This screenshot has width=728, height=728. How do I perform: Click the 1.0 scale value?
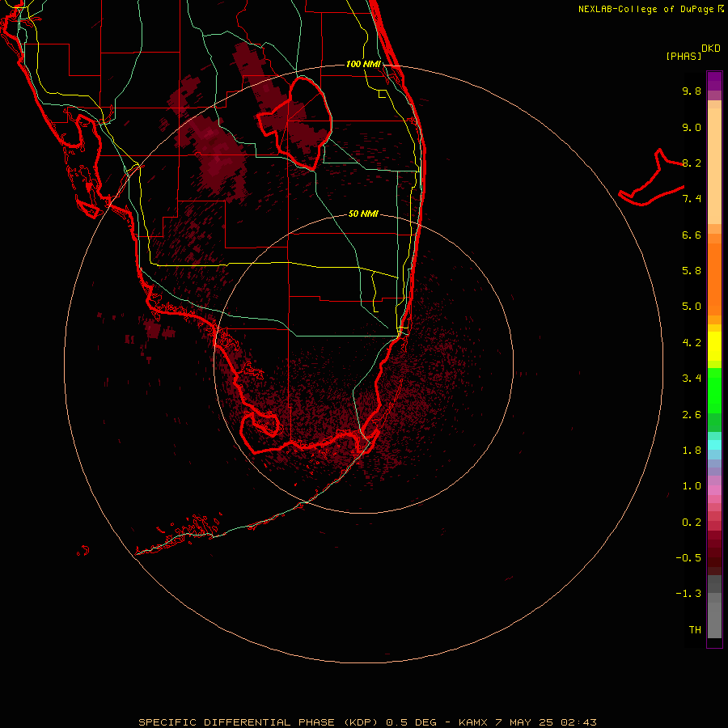[x=692, y=486]
